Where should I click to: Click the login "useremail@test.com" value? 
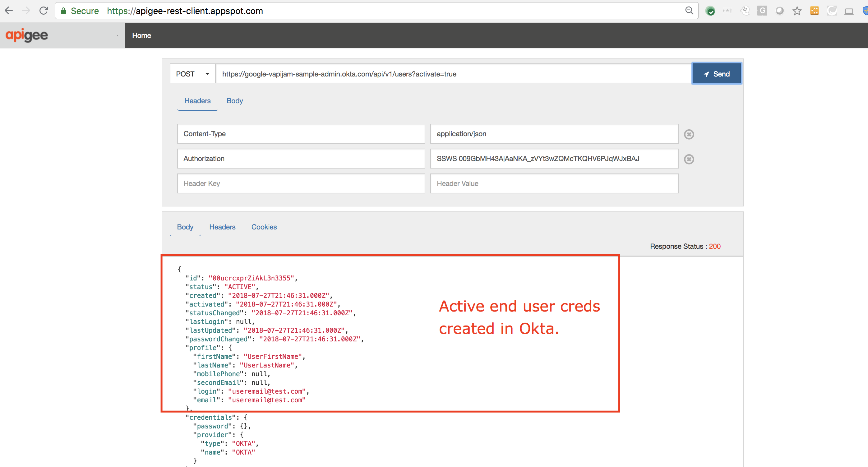click(267, 391)
